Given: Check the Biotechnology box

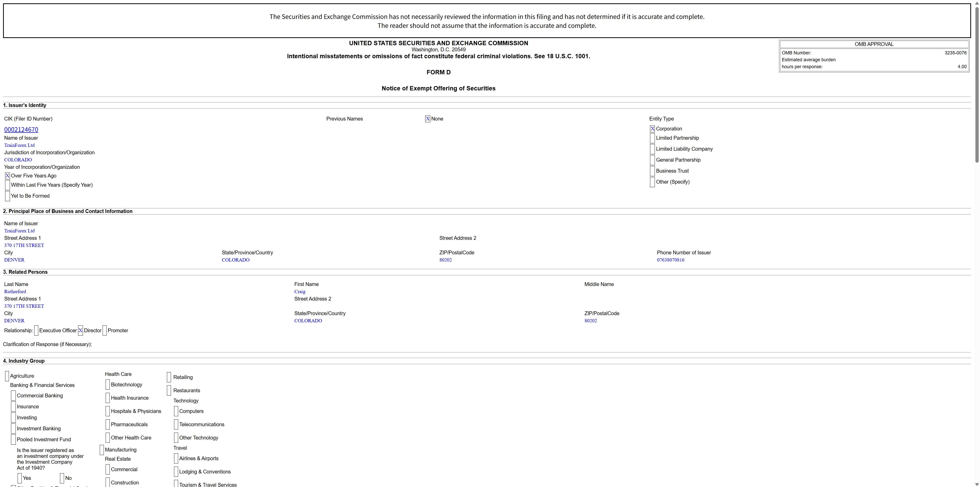Looking at the screenshot, I should 108,385.
